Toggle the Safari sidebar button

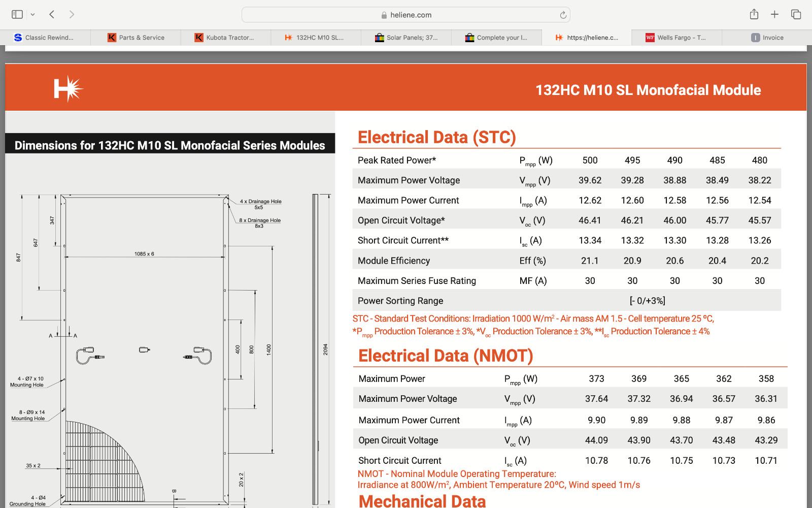pyautogui.click(x=17, y=14)
